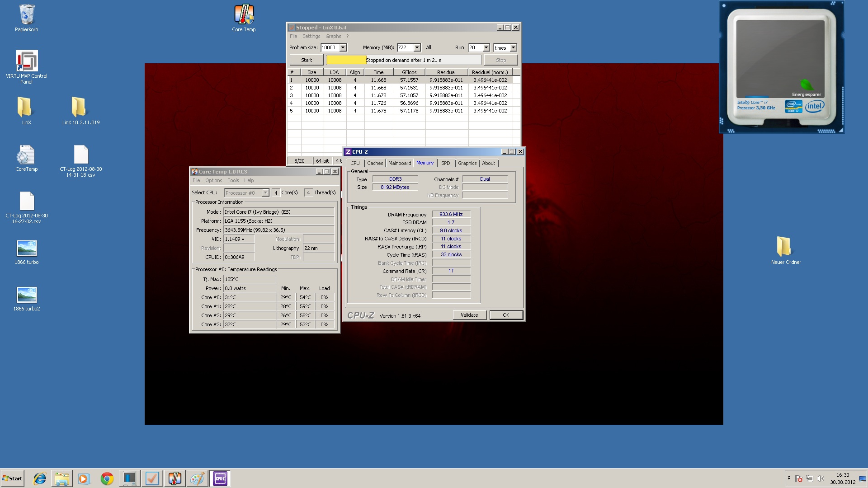Expand the Memory (MiB) dropdown

coord(417,47)
